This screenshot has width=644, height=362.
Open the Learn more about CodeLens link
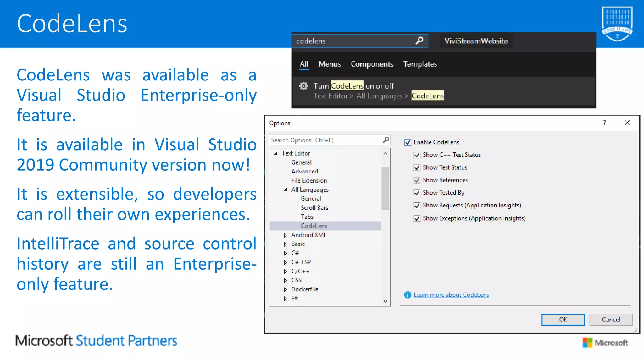451,295
